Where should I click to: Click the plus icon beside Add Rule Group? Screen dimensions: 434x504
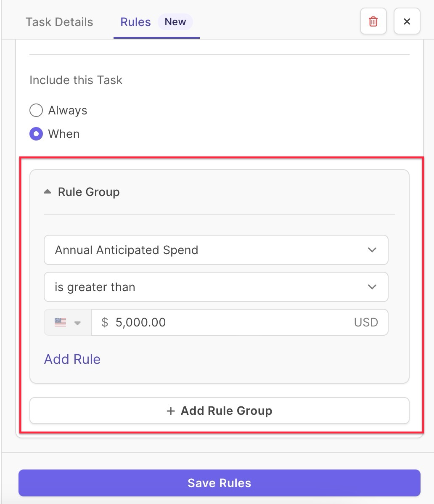[171, 411]
